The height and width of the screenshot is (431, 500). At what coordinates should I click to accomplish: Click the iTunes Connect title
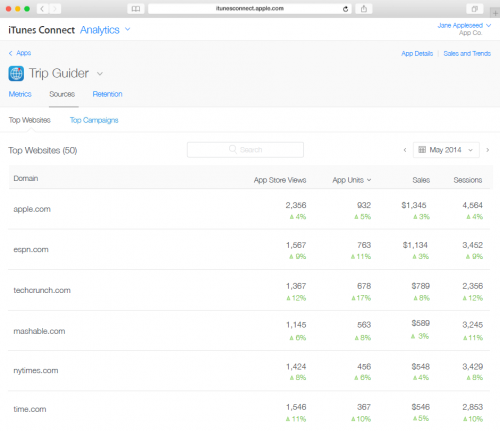[42, 30]
